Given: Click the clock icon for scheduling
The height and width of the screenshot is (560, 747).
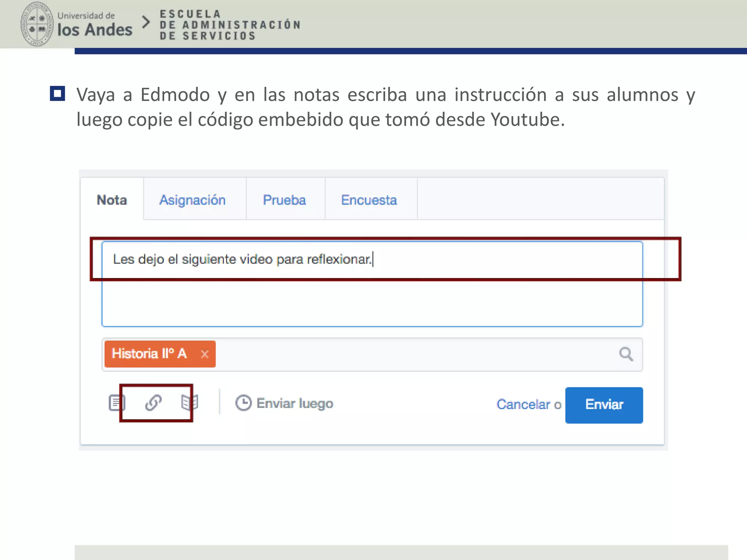Looking at the screenshot, I should (x=243, y=403).
